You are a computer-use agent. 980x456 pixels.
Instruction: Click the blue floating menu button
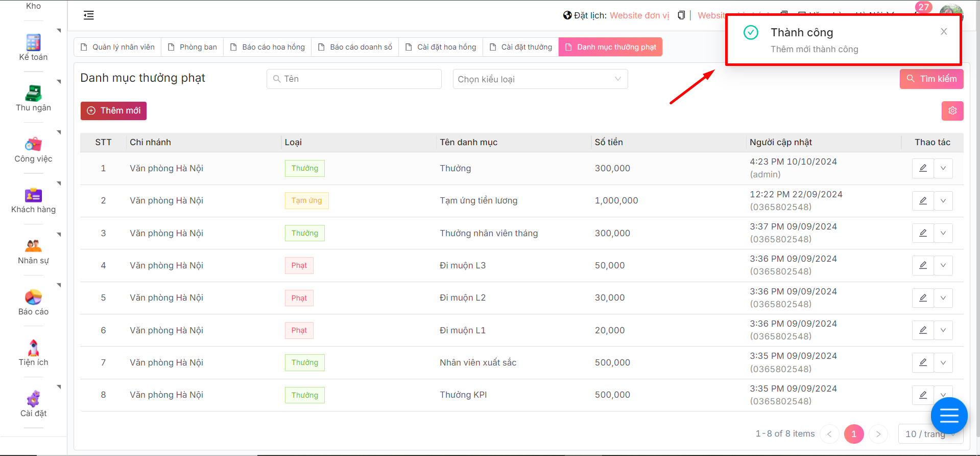[x=949, y=416]
